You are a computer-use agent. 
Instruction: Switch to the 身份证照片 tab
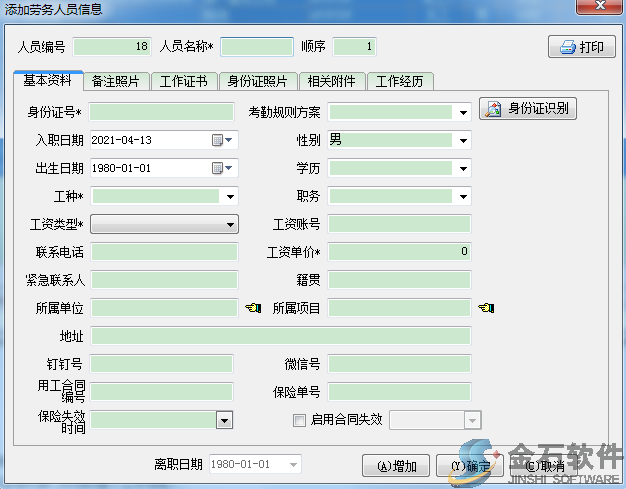pos(257,82)
